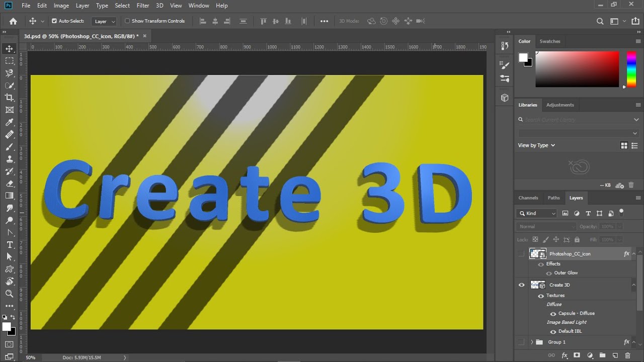Click the foreground color swatch in toolbar

(7, 327)
